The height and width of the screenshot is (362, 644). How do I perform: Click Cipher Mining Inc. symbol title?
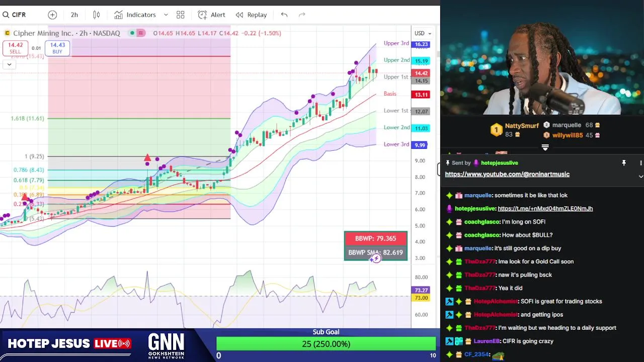(x=43, y=33)
